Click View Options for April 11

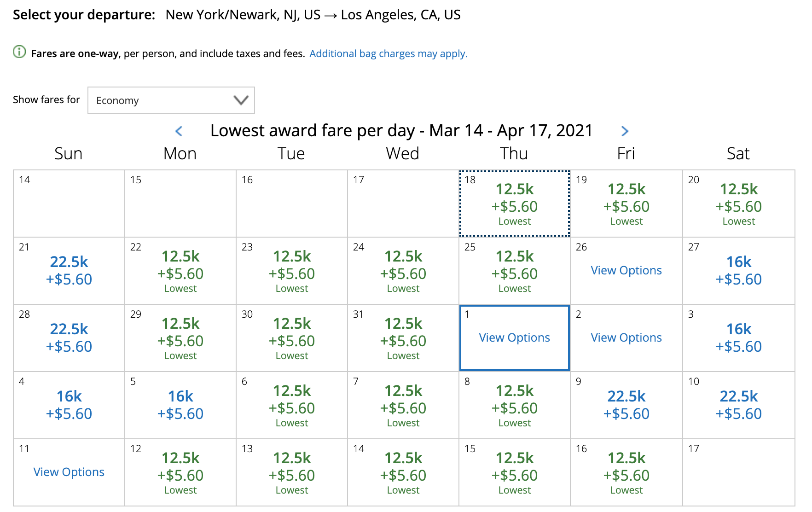click(69, 472)
